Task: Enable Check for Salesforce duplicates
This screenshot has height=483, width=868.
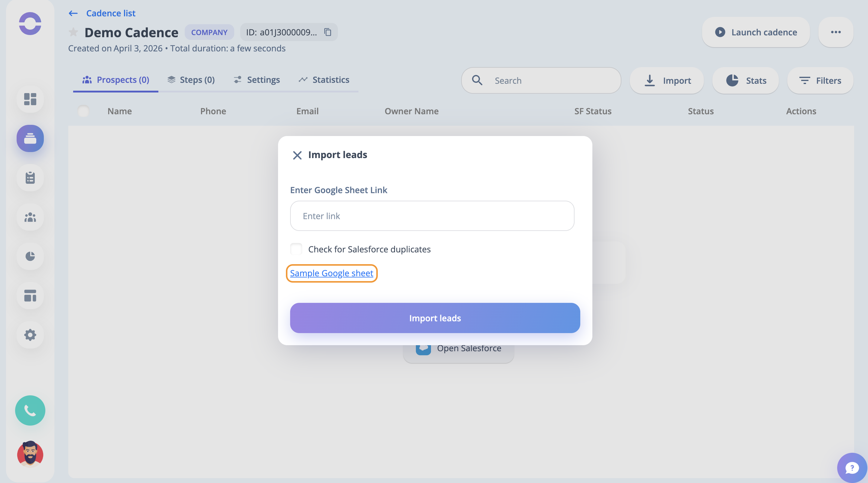Action: (296, 249)
